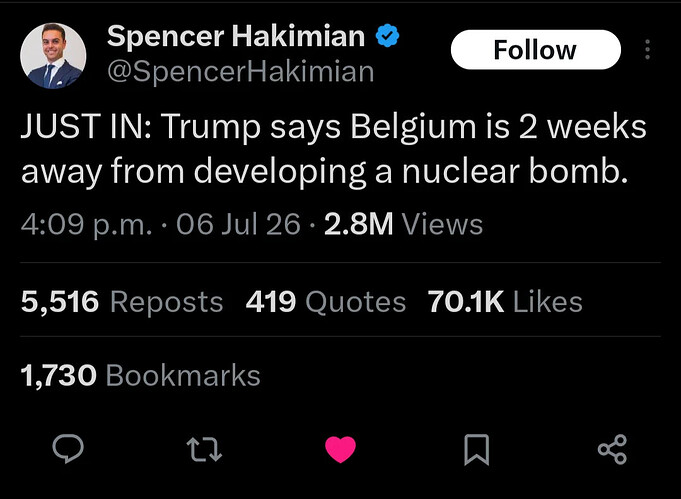Click the 2.8M Views count
Image resolution: width=681 pixels, height=499 pixels.
point(403,225)
